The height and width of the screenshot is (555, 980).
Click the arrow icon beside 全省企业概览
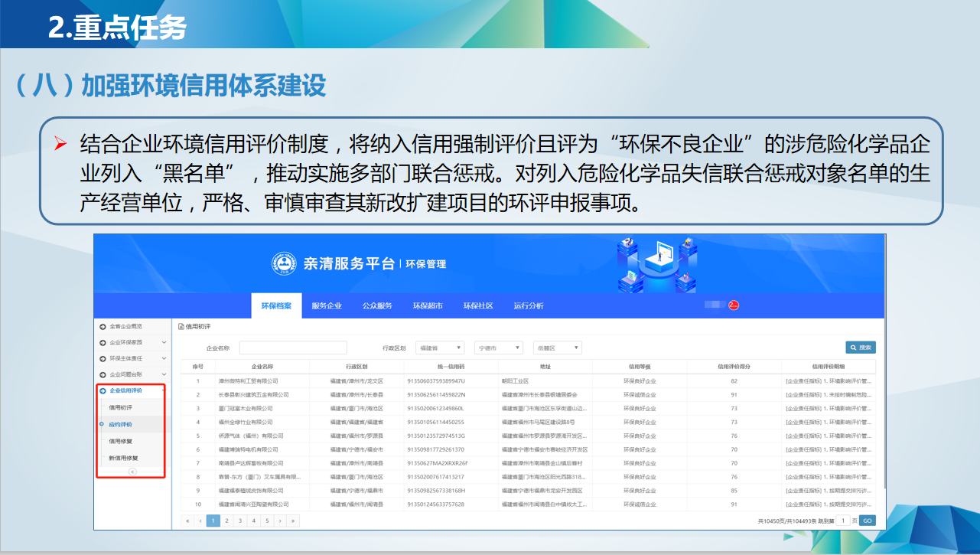tap(103, 326)
